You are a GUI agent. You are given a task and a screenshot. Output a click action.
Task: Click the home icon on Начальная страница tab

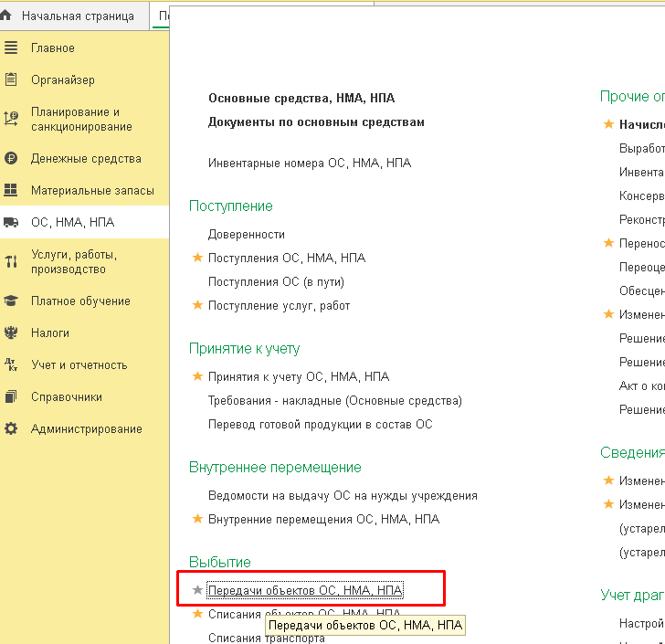point(7,16)
